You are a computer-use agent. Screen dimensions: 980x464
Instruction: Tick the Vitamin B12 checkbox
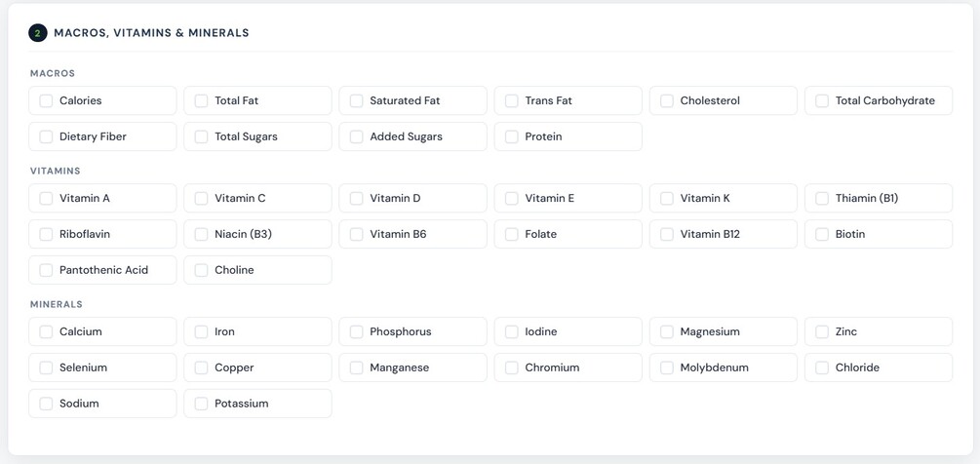click(667, 234)
